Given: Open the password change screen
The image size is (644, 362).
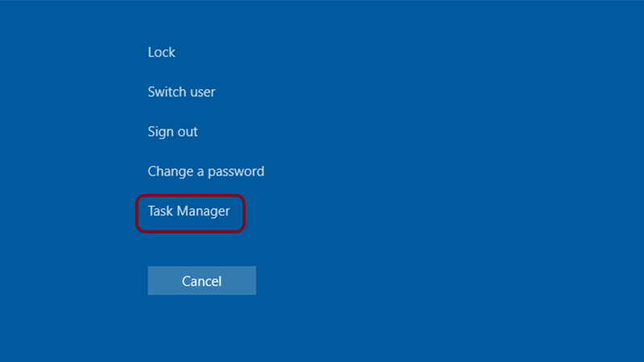Looking at the screenshot, I should tap(206, 171).
